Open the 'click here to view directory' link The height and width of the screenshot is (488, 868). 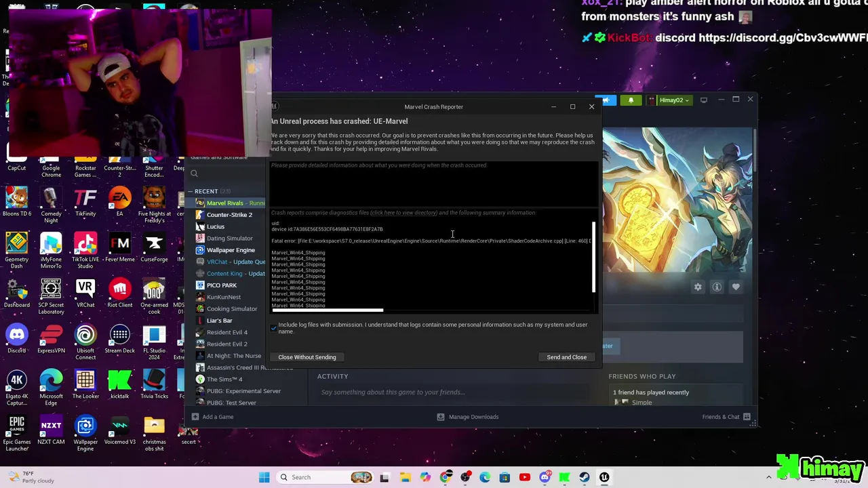tap(403, 213)
